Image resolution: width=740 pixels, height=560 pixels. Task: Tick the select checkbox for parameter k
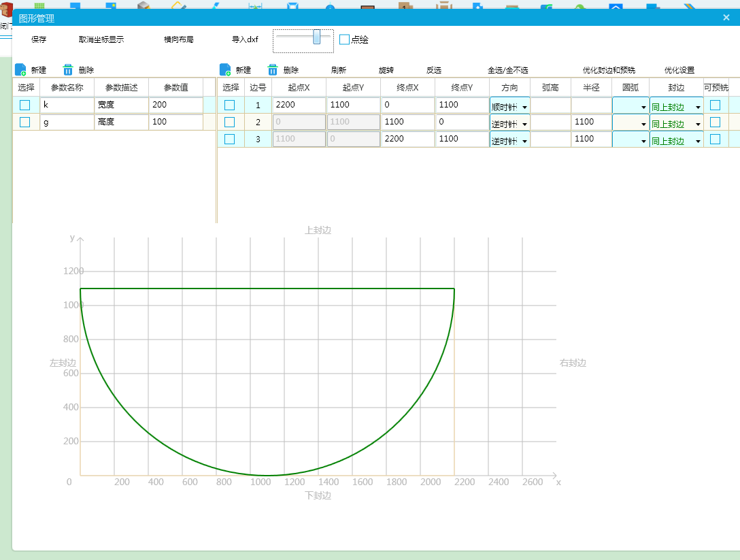[25, 105]
